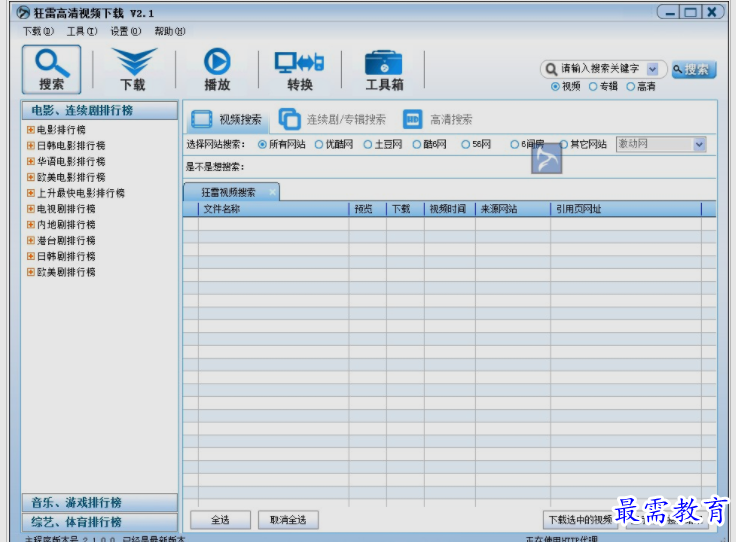Close the 狂雷视频搜索 results tab
Image resolution: width=736 pixels, height=542 pixels.
[272, 192]
